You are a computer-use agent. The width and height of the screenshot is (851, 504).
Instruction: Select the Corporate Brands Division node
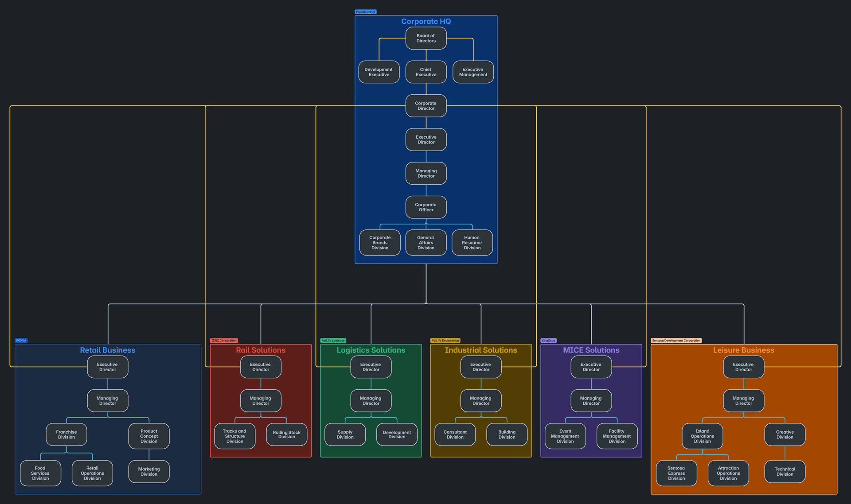point(380,243)
